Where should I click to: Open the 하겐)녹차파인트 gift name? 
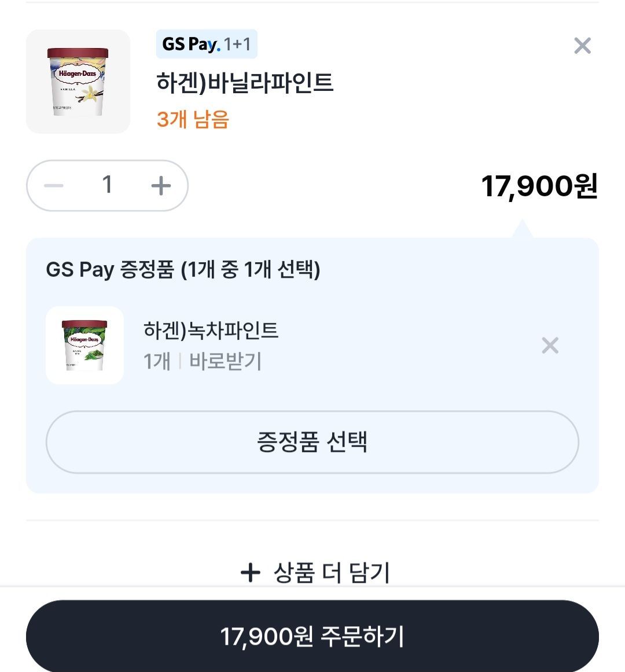[211, 330]
